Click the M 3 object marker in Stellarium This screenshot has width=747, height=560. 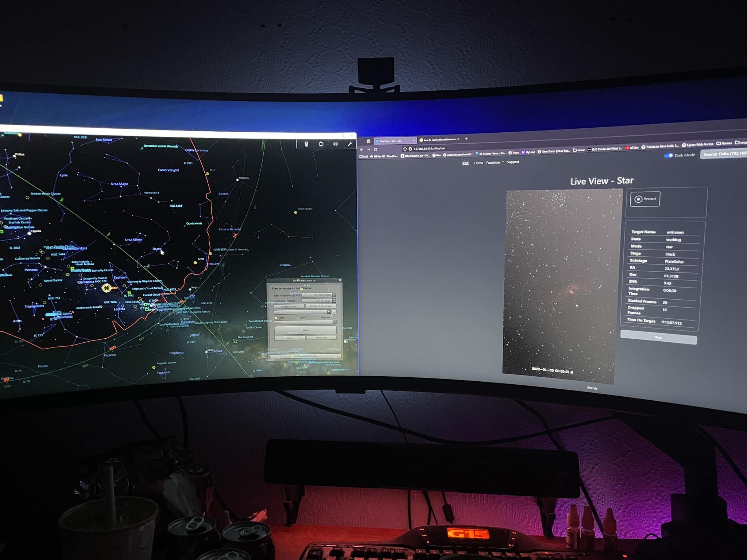pyautogui.click(x=207, y=174)
